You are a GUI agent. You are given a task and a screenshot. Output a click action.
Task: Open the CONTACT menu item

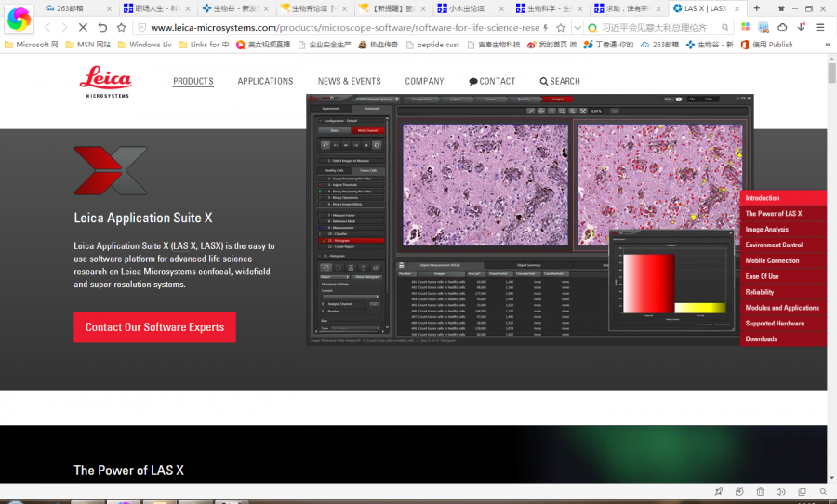point(492,81)
